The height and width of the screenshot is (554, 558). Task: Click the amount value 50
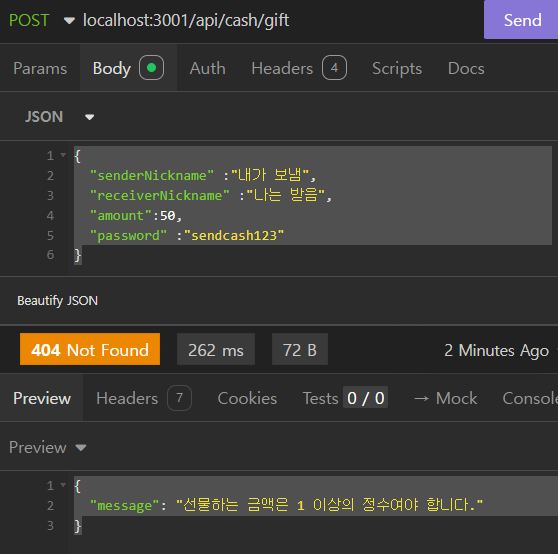pos(168,216)
